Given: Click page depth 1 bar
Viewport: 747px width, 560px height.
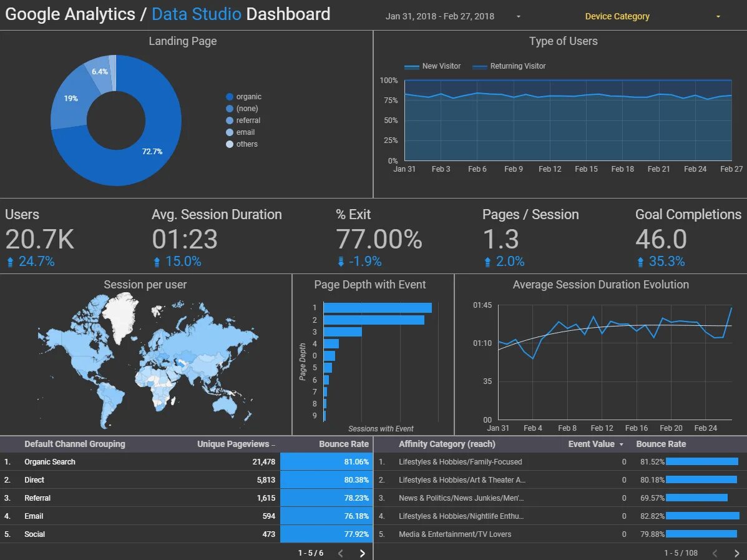Looking at the screenshot, I should coord(378,308).
